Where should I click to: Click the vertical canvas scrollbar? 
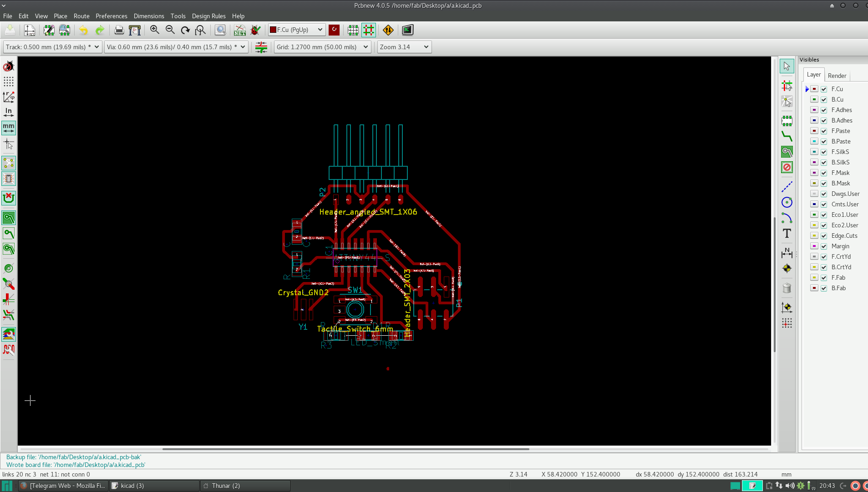pos(775,285)
